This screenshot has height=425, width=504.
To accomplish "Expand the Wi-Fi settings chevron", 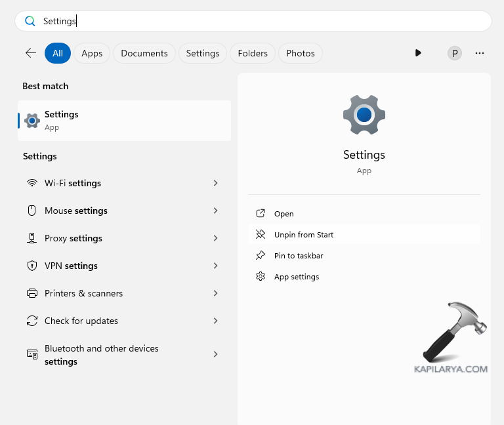I will [215, 183].
